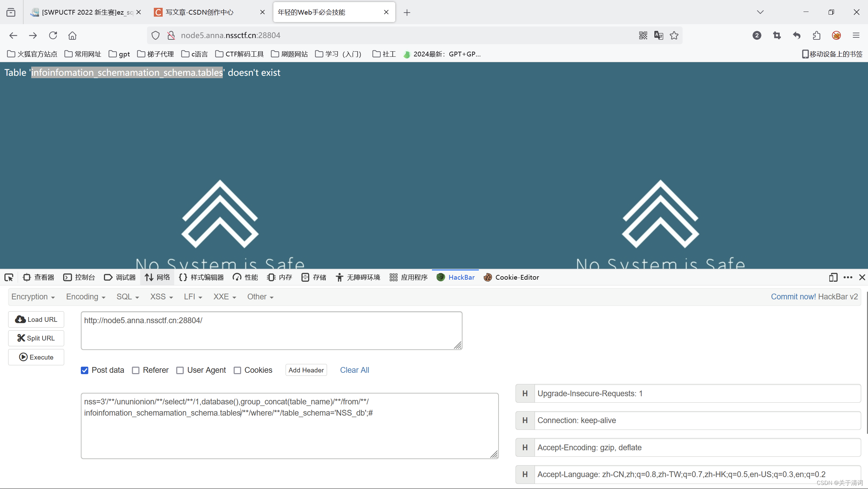This screenshot has height=489, width=868.
Task: Click the QR code icon in address bar
Action: (643, 35)
